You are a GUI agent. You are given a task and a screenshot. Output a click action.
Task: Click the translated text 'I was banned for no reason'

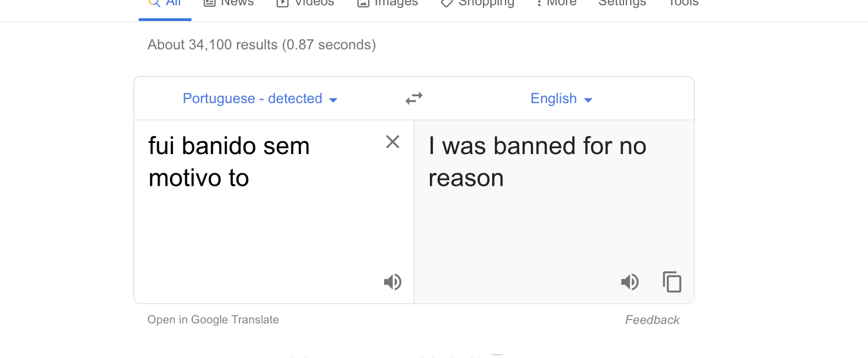click(537, 162)
